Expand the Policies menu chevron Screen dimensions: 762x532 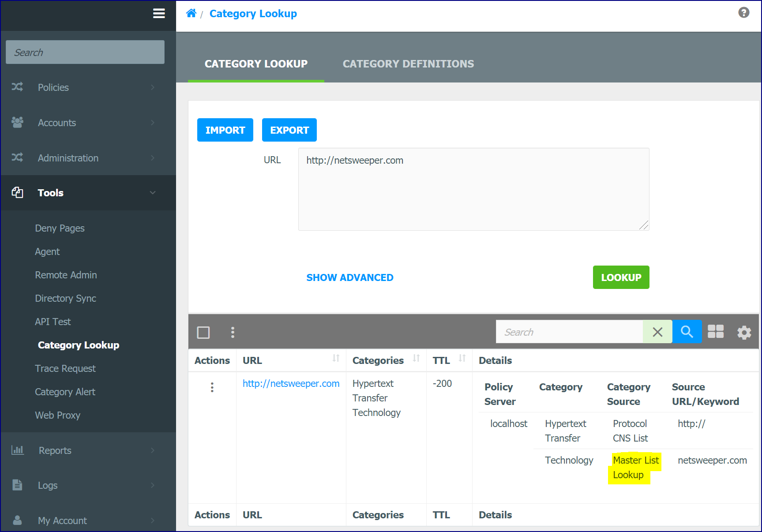click(x=153, y=87)
